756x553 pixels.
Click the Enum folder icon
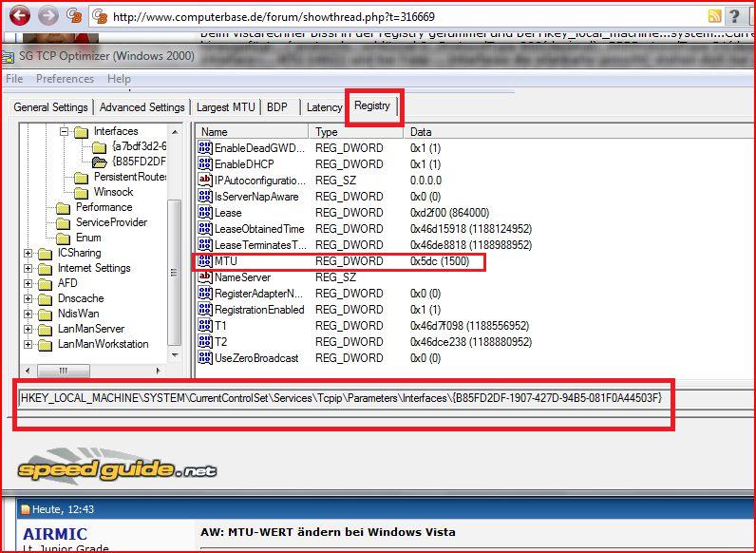coord(63,238)
